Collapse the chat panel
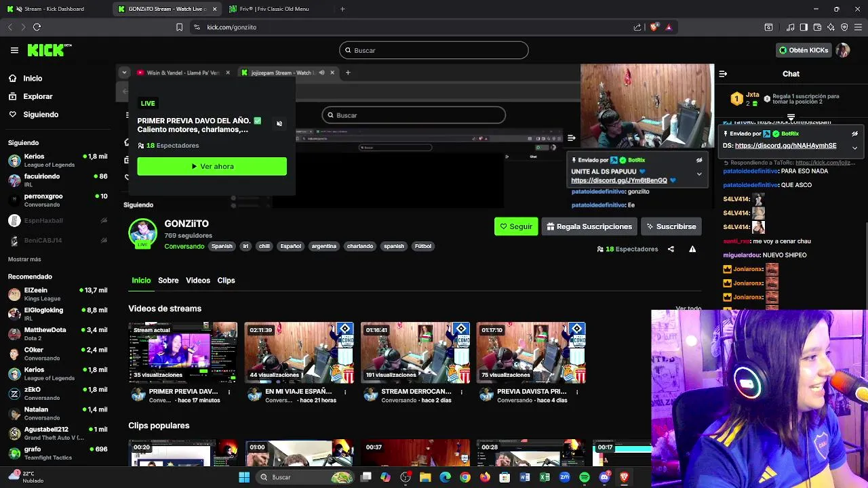 coord(723,74)
